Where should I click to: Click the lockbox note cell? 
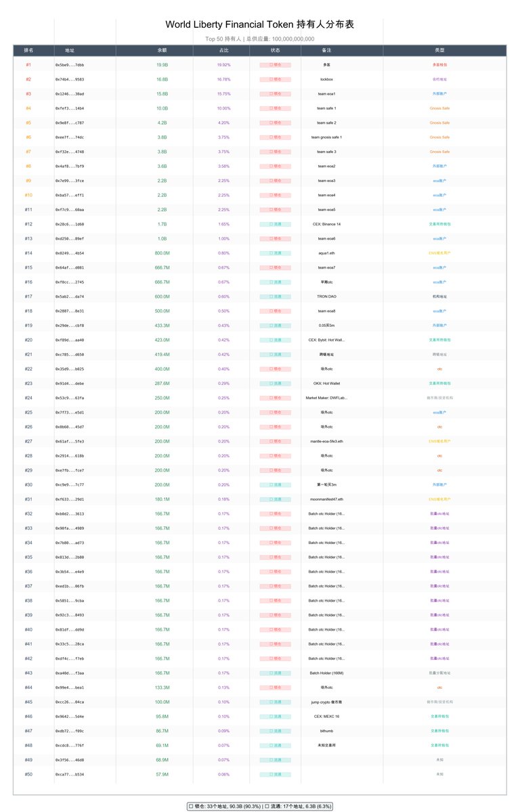point(327,79)
